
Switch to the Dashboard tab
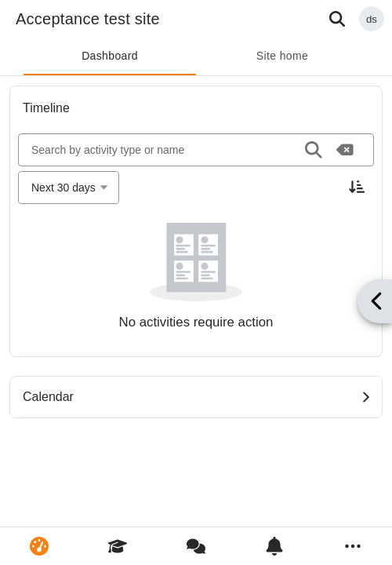[x=110, y=56]
